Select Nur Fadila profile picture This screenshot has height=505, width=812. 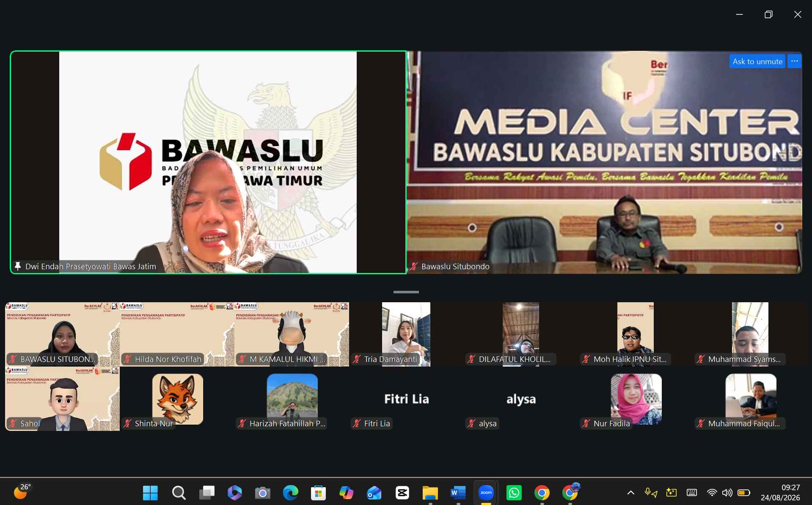point(636,399)
